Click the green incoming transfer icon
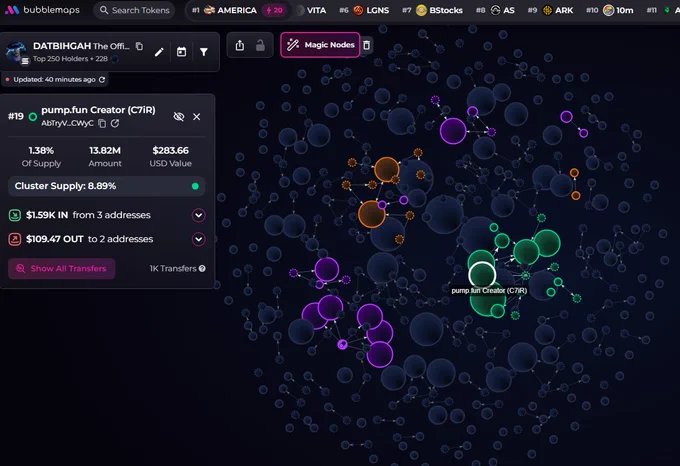This screenshot has height=466, width=680. [15, 215]
